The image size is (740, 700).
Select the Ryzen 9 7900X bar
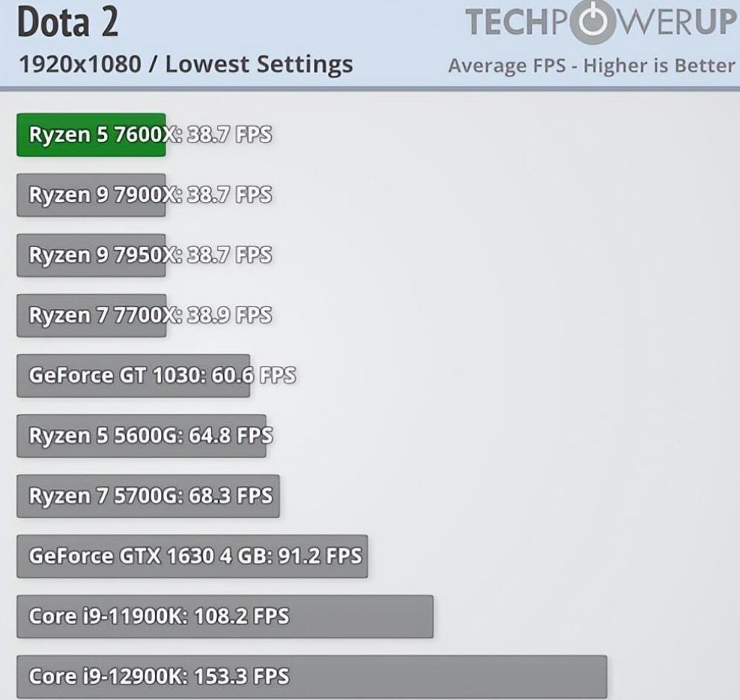[x=91, y=195]
